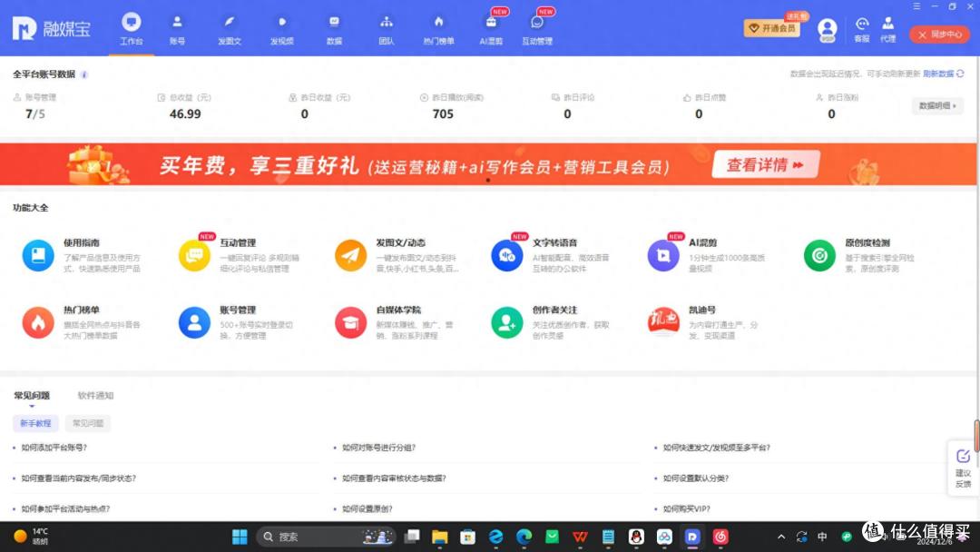The width and height of the screenshot is (980, 552).
Task: Open 如何查看内容审核状态与数据? question
Action: (x=395, y=478)
